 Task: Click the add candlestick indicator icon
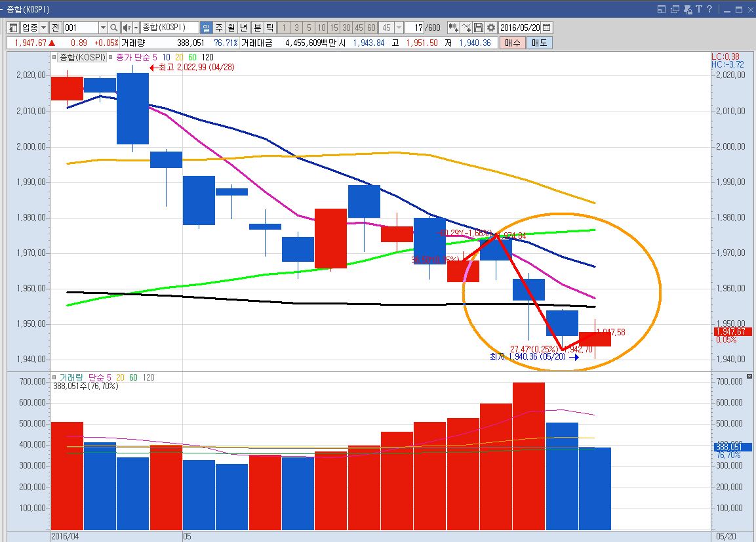pyautogui.click(x=453, y=28)
